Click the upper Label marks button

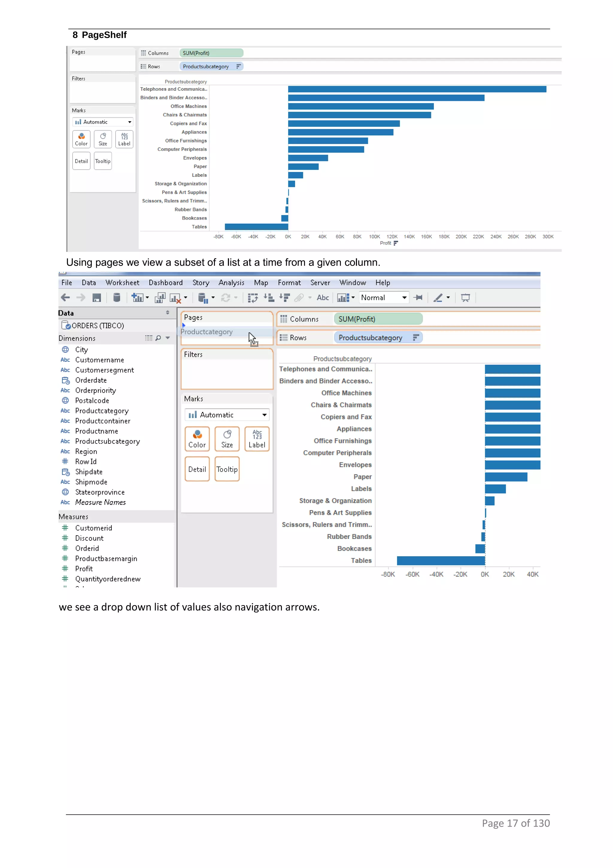(124, 139)
